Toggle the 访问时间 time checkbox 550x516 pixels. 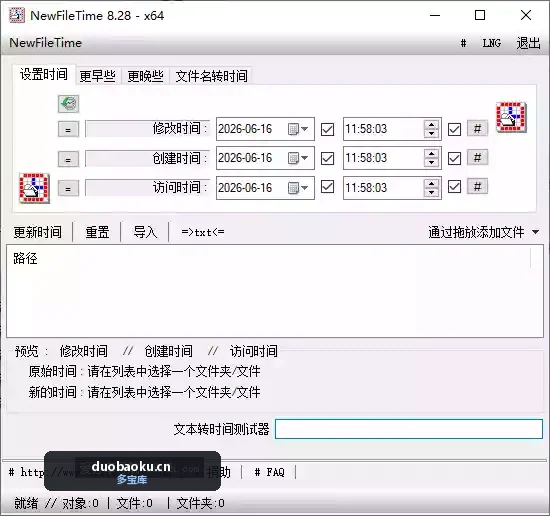point(454,187)
